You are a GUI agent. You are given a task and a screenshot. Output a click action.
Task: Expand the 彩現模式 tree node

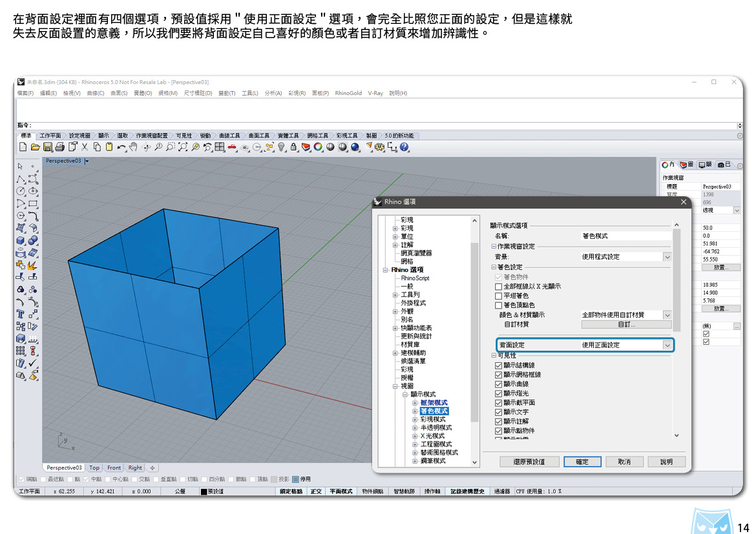pyautogui.click(x=415, y=419)
